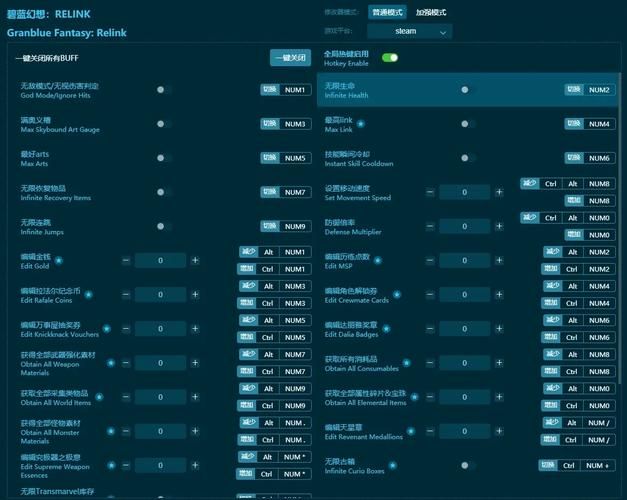Decrease Set Movement Speed with minus

point(430,192)
